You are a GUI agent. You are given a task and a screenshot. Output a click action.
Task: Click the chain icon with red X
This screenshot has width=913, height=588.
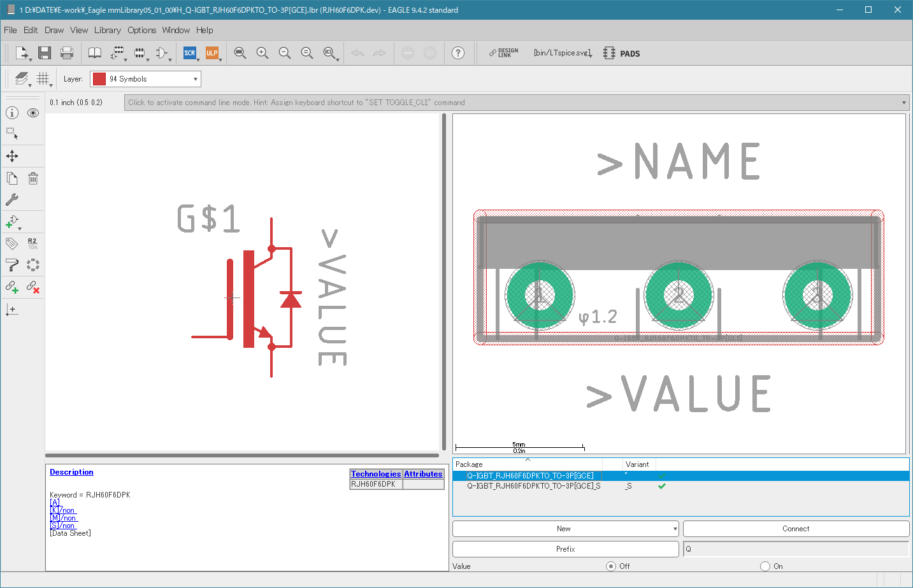coord(33,287)
